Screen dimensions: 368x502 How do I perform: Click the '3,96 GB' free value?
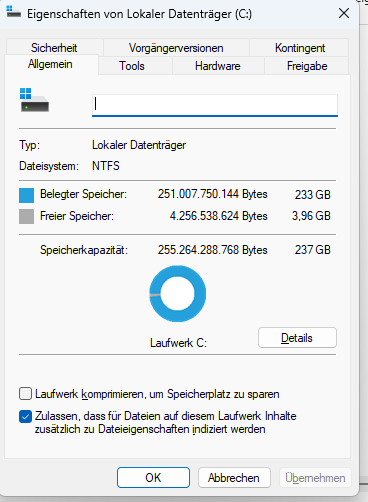pos(311,216)
